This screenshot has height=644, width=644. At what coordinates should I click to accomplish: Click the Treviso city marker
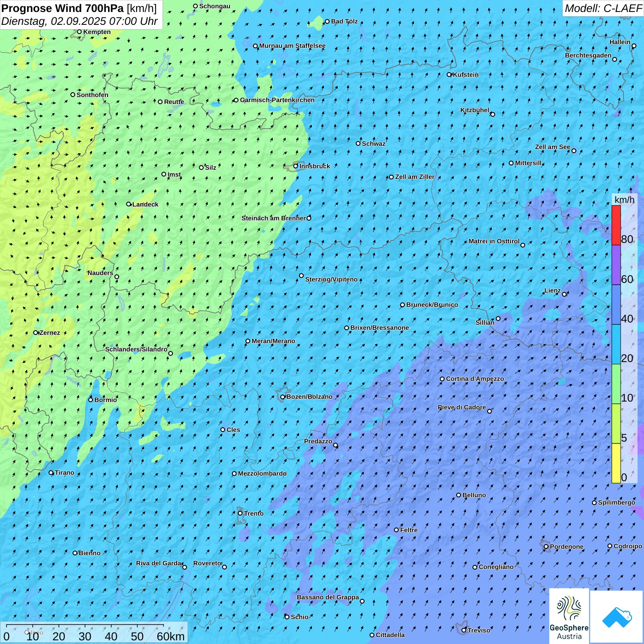[x=464, y=630]
